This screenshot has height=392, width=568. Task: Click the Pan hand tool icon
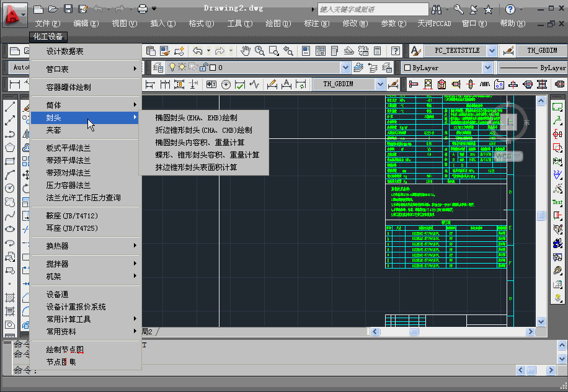[246, 51]
